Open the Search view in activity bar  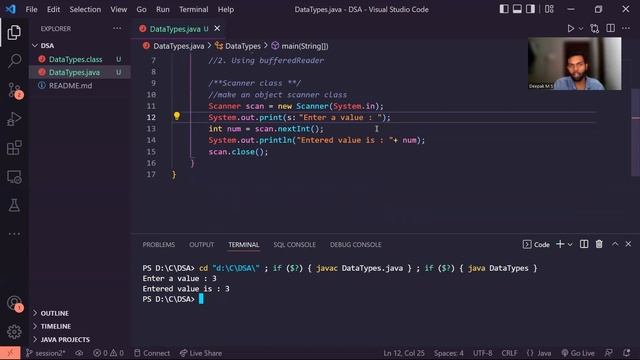[14, 61]
